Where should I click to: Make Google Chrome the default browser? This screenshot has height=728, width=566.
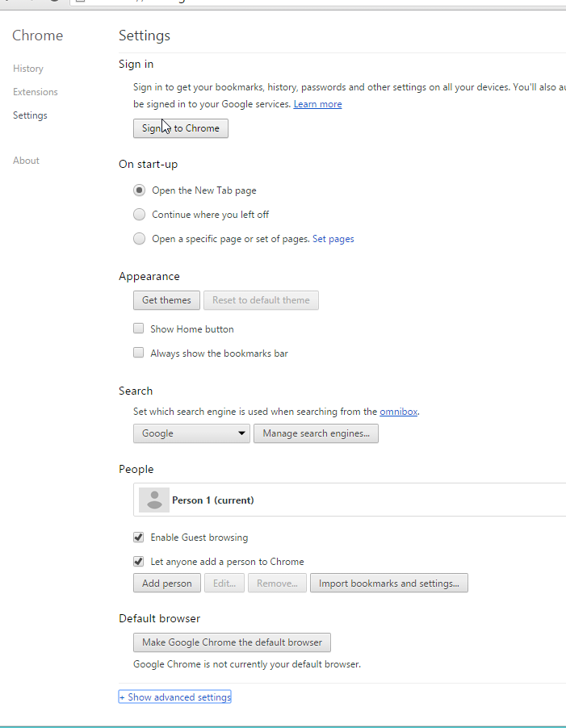pos(232,642)
